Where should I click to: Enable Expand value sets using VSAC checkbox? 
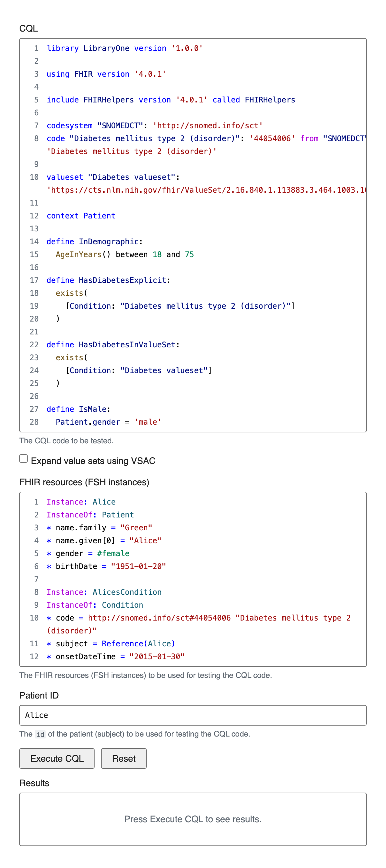(x=23, y=458)
